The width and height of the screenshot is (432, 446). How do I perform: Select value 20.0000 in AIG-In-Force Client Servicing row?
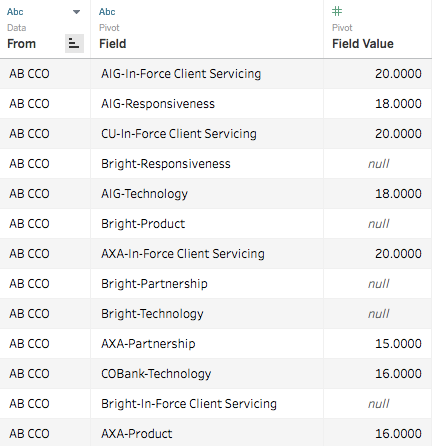(x=398, y=74)
